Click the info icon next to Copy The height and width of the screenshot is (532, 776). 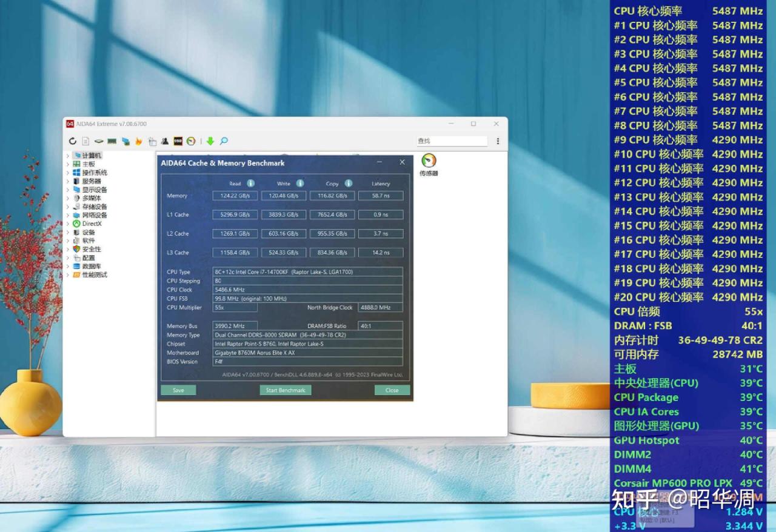click(349, 184)
